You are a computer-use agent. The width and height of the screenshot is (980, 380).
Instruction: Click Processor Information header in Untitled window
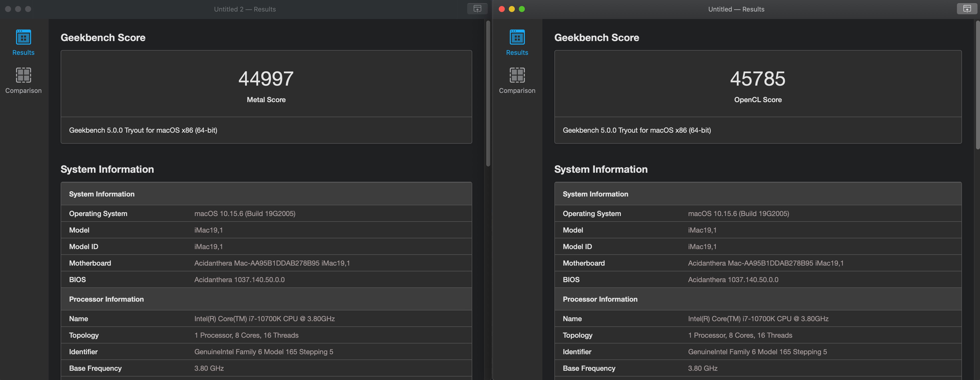click(x=600, y=299)
